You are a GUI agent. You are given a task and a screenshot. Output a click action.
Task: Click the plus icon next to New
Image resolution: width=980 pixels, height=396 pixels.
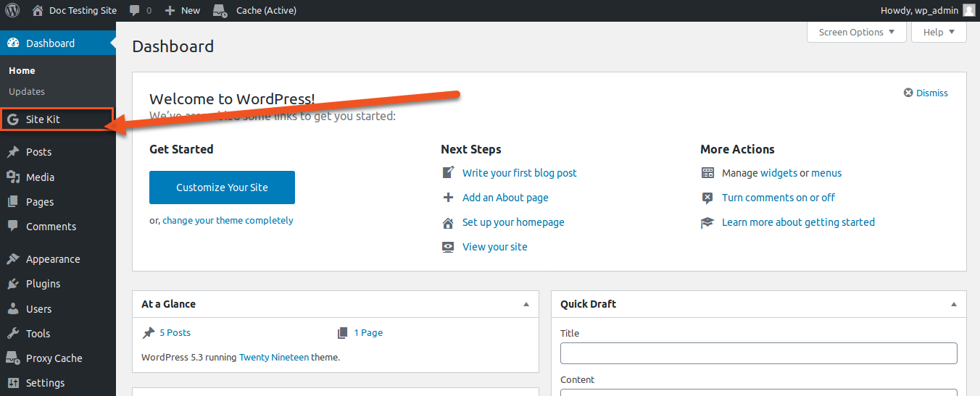[170, 10]
